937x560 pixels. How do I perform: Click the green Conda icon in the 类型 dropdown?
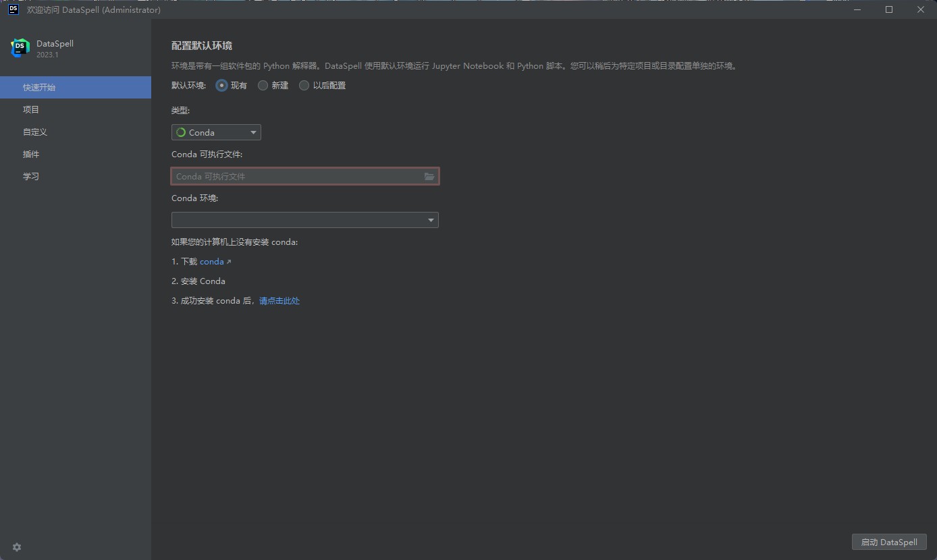pos(181,132)
